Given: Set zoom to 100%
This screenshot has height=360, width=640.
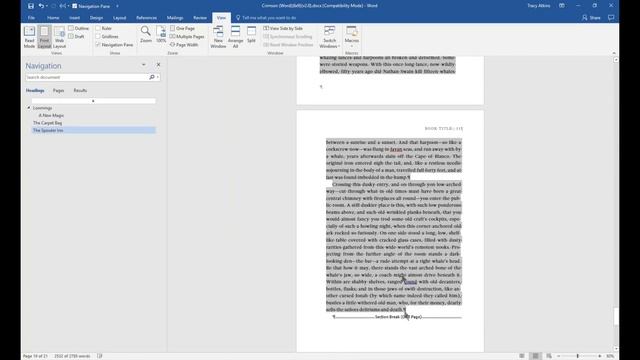Looking at the screenshot, I should click(x=161, y=35).
